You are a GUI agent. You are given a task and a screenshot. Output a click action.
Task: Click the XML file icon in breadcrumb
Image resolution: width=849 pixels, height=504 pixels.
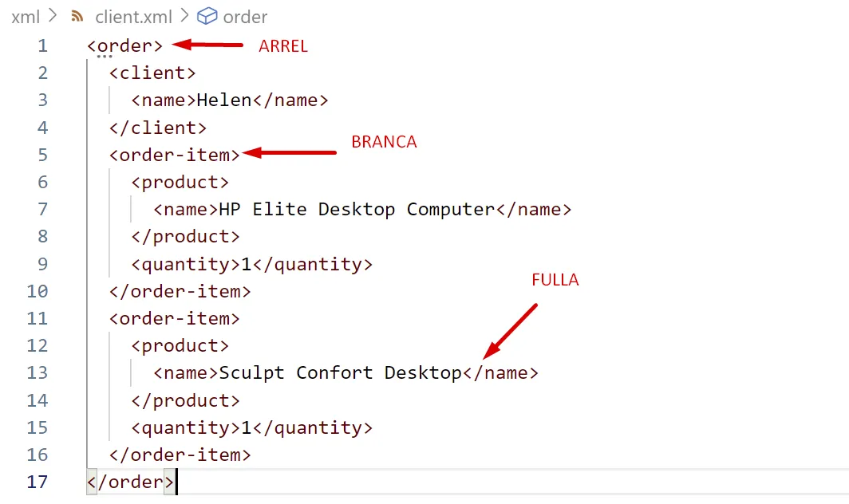(x=77, y=16)
